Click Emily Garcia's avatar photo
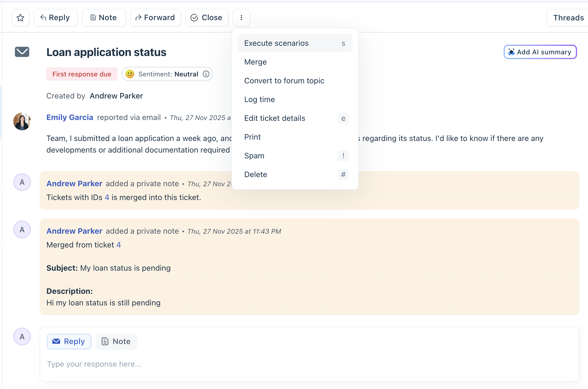This screenshot has height=389, width=588. [22, 121]
